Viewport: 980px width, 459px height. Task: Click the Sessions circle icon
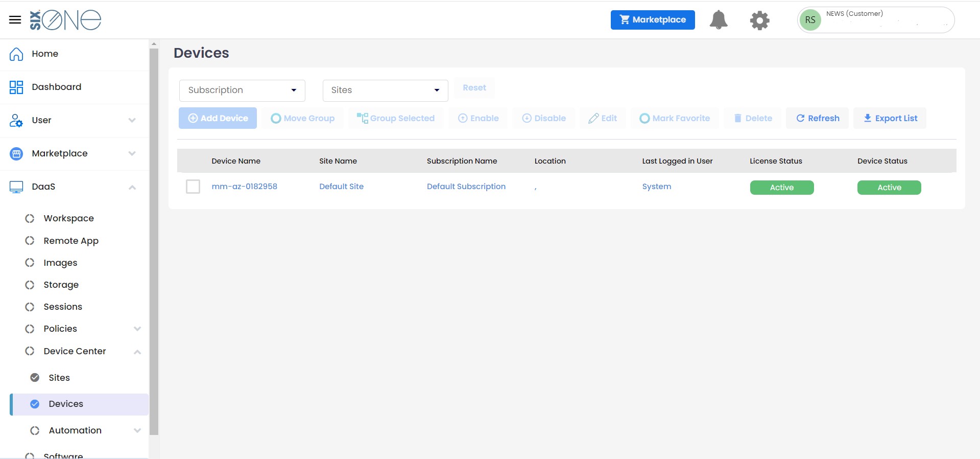point(30,307)
